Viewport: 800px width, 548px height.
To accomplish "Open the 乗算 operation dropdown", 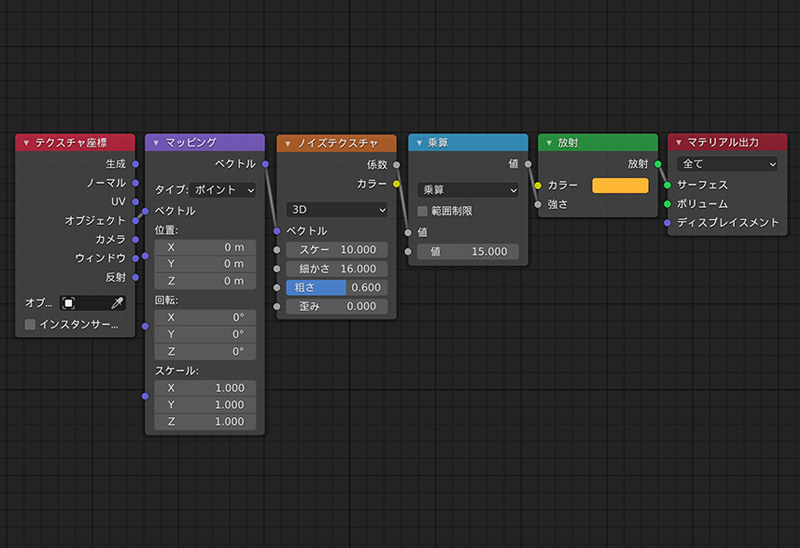I will point(468,189).
